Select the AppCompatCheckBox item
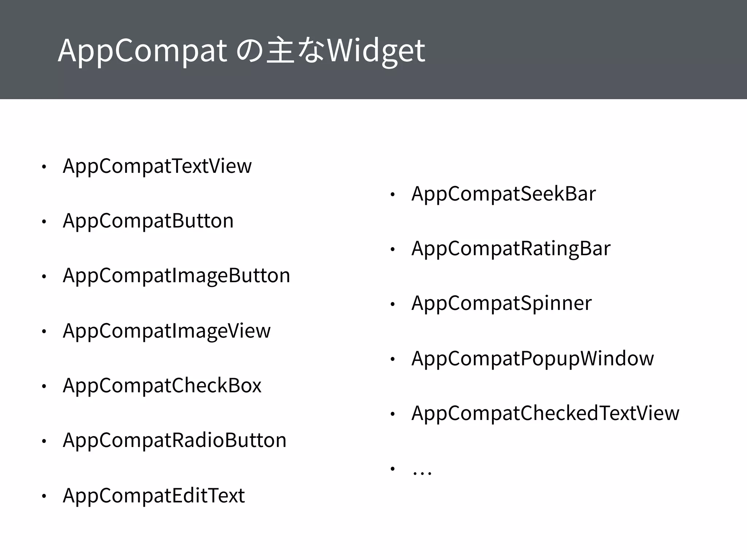 [x=162, y=386]
